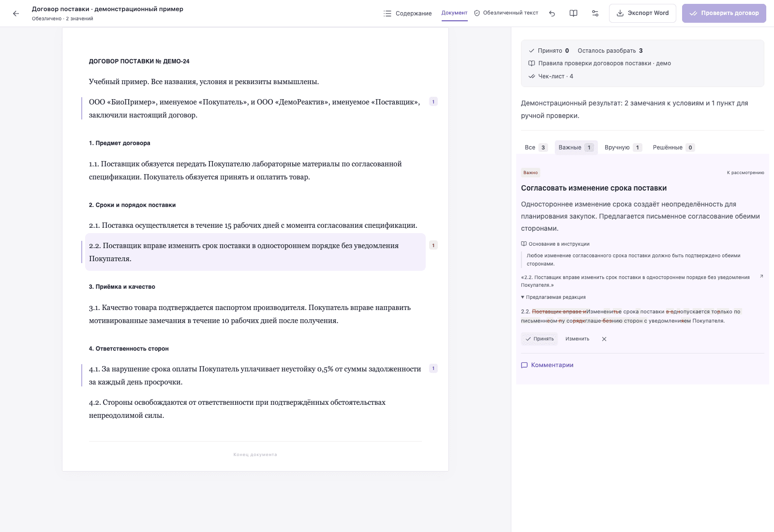The height and width of the screenshot is (532, 774).
Task: Click heading 2. Сроки и порядок поставки
Action: tap(132, 205)
